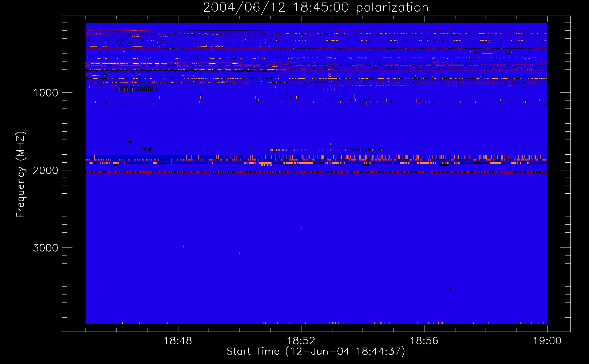Click the 18:48 time tick label
Viewport: 589px width, 364px height.
178,341
